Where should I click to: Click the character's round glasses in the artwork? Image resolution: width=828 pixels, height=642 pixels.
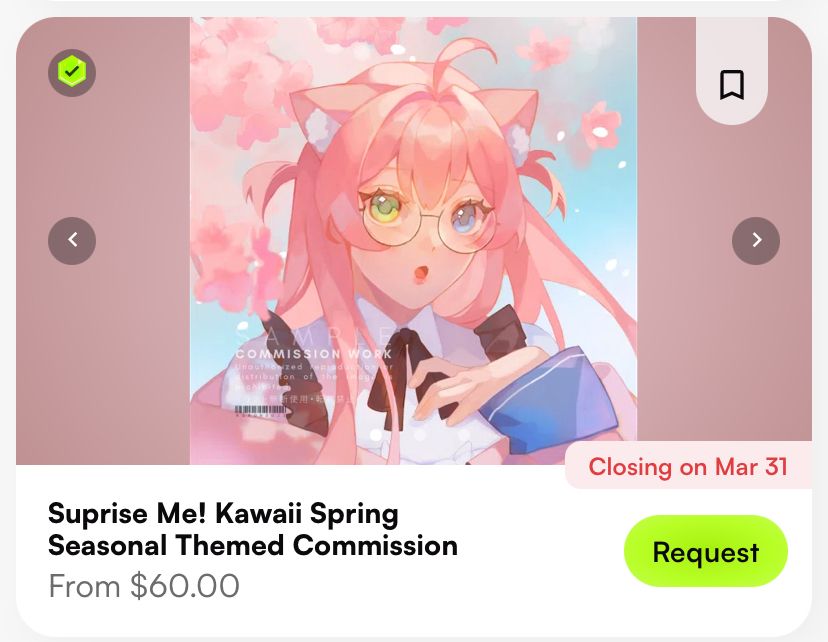428,226
